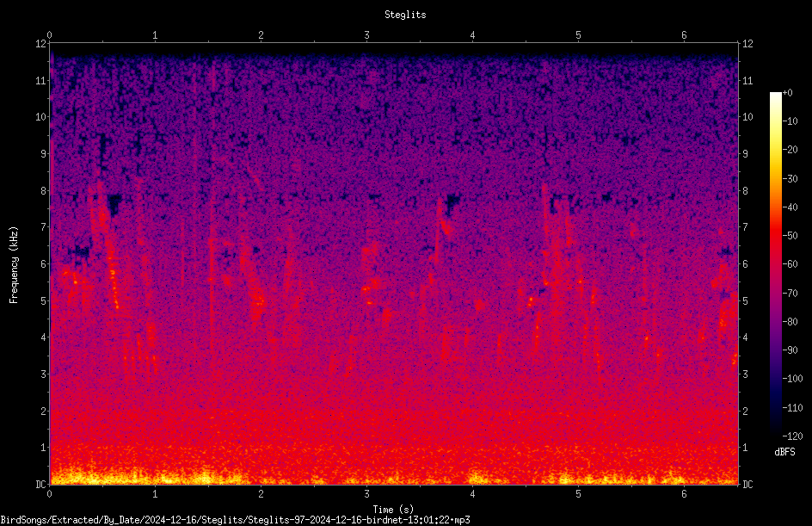
Task: Select the 3 second mark on bottom axis
Action: coord(366,494)
